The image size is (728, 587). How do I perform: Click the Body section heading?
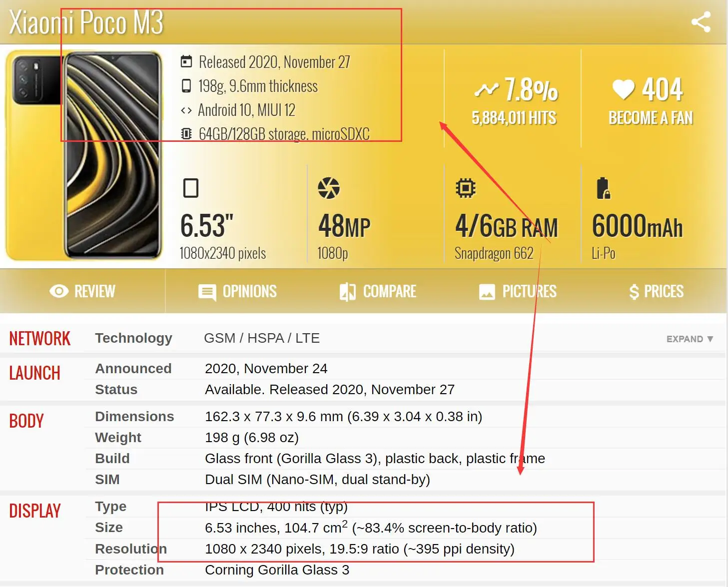pyautogui.click(x=26, y=421)
